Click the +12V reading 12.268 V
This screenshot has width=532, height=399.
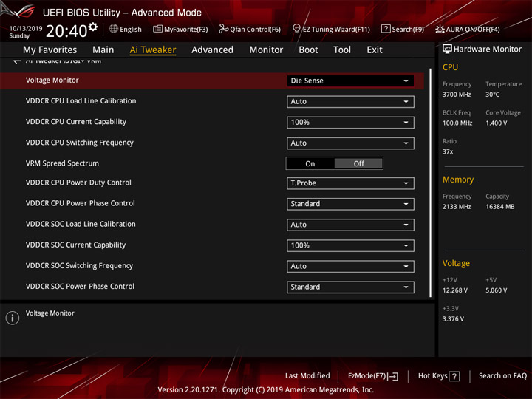[455, 290]
